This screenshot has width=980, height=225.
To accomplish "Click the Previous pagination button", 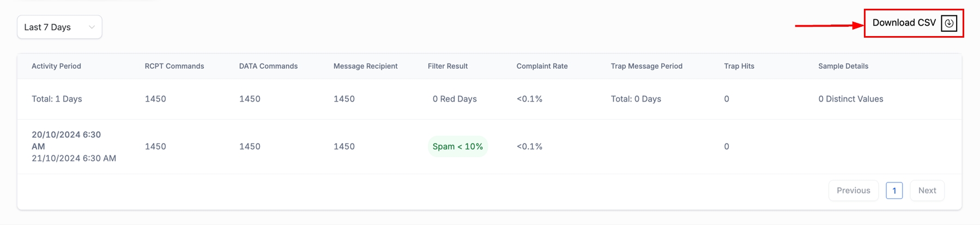I will coord(853,191).
